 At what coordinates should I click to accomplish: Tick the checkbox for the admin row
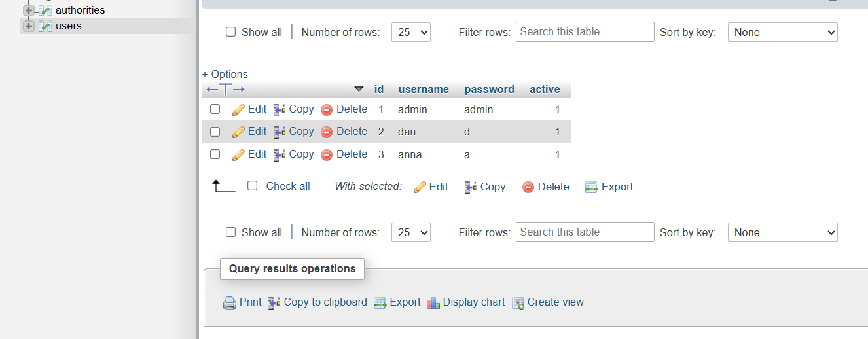pos(215,109)
